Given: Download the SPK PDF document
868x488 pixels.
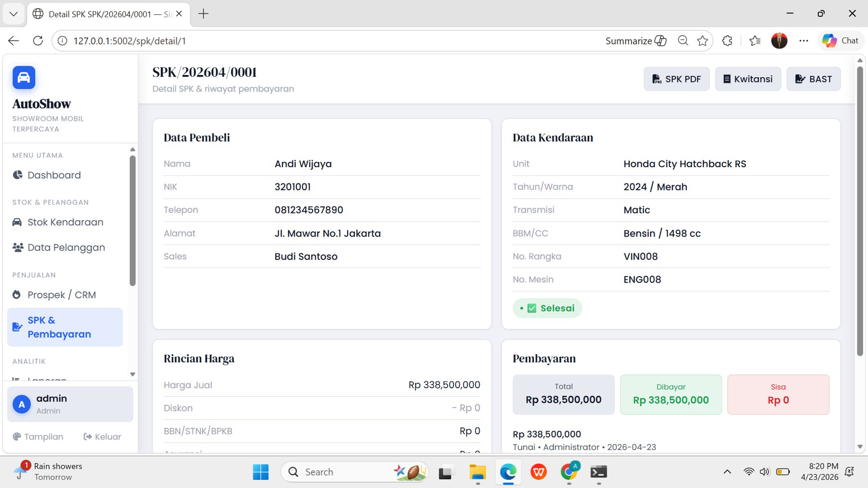Looking at the screenshot, I should (x=676, y=79).
